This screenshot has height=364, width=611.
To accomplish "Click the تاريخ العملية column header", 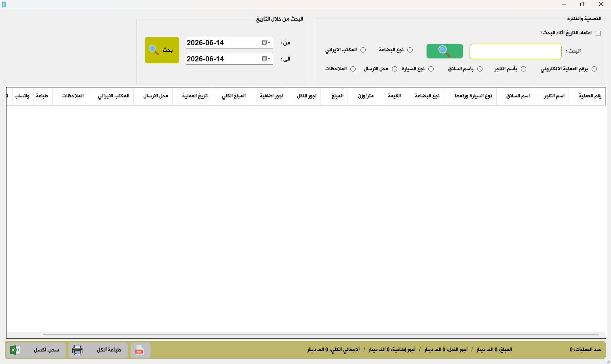I will [192, 96].
